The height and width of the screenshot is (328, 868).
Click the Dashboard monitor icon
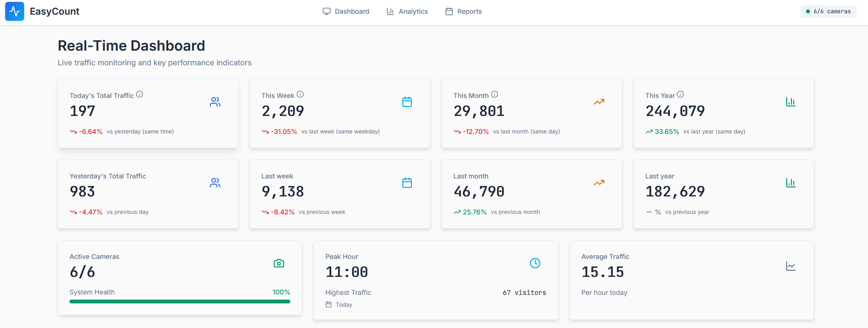[x=327, y=11]
